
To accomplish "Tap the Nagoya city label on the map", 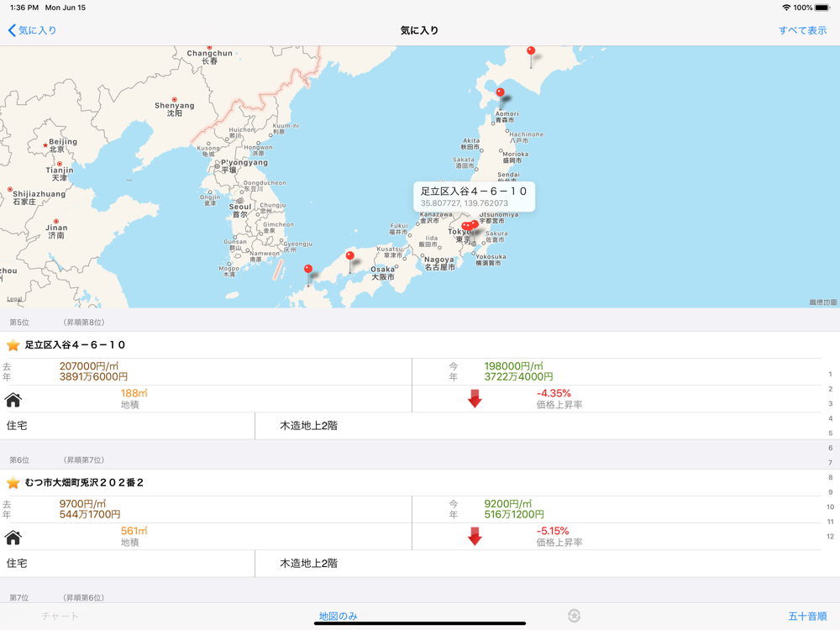I will point(439,263).
